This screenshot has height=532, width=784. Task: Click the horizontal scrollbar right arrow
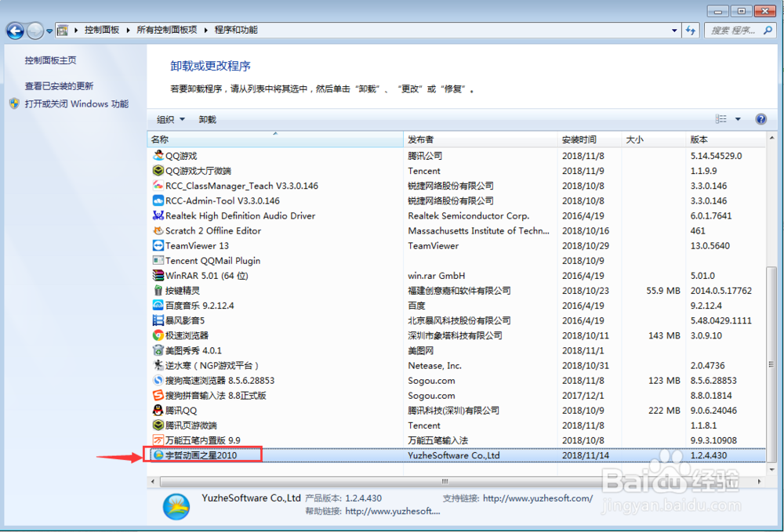pos(760,482)
